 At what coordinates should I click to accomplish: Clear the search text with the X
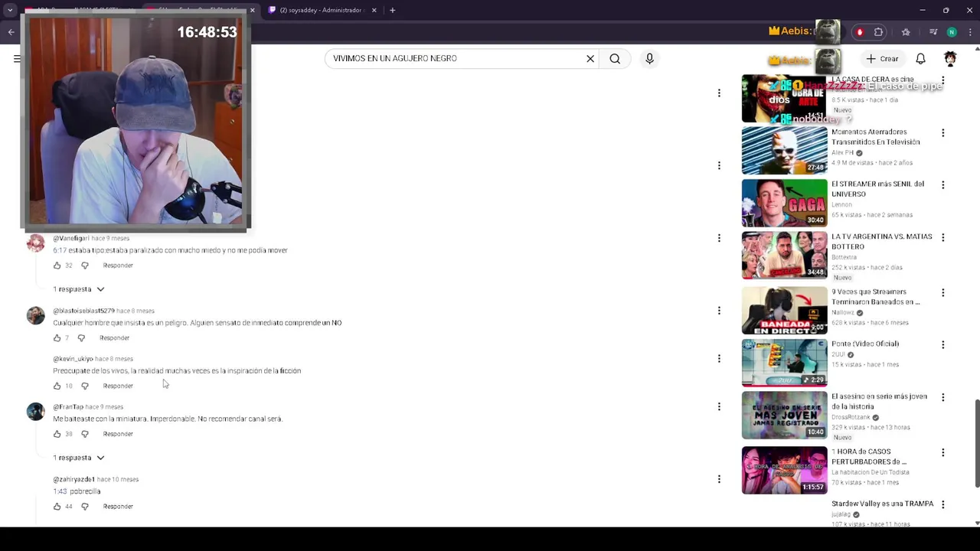click(x=590, y=59)
